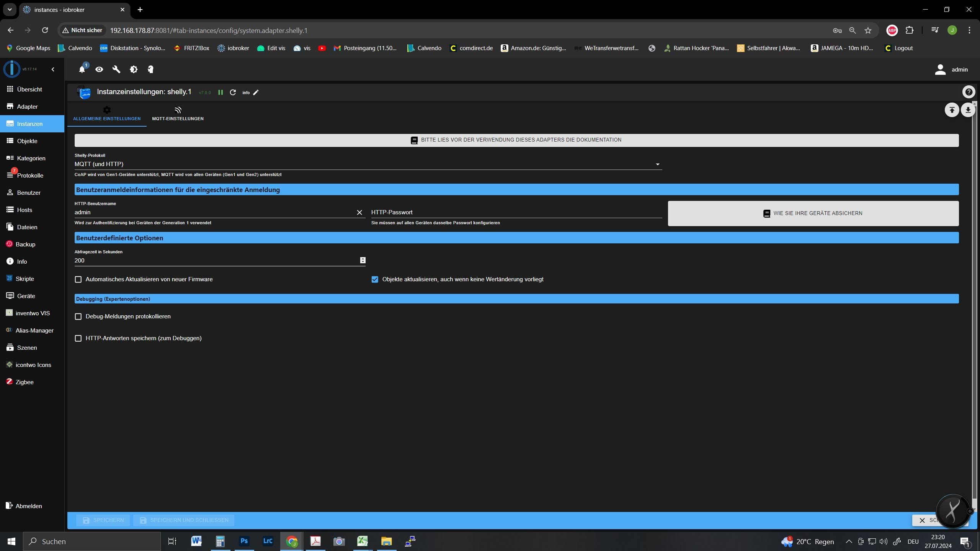980x551 pixels.
Task: Click pencil icon to edit instance info
Action: click(256, 92)
